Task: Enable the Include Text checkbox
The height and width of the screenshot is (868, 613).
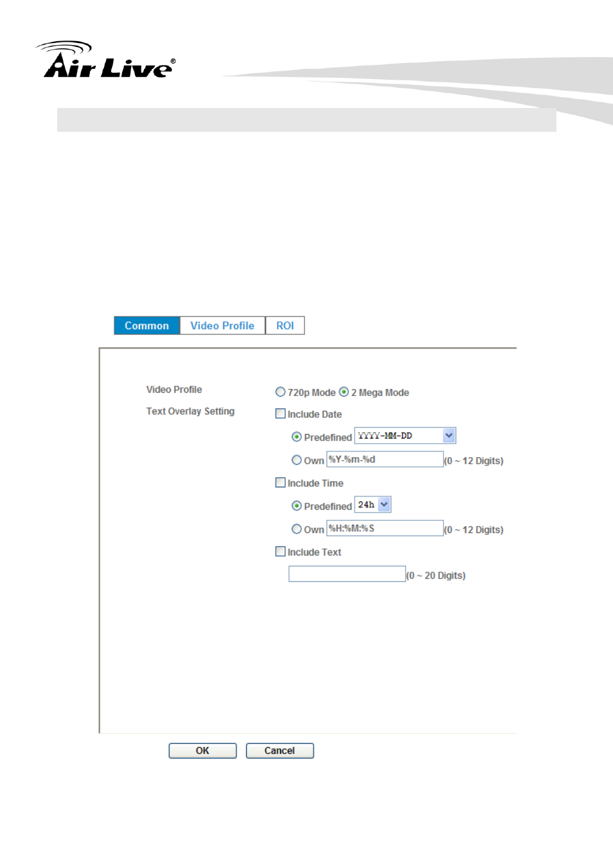Action: pyautogui.click(x=280, y=551)
